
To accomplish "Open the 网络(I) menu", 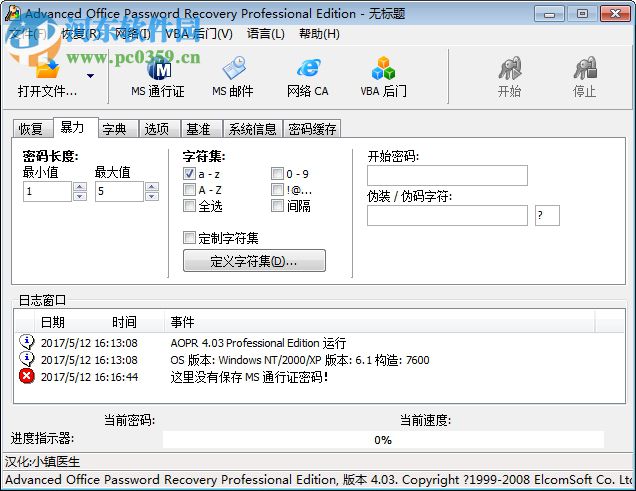I will tap(133, 34).
